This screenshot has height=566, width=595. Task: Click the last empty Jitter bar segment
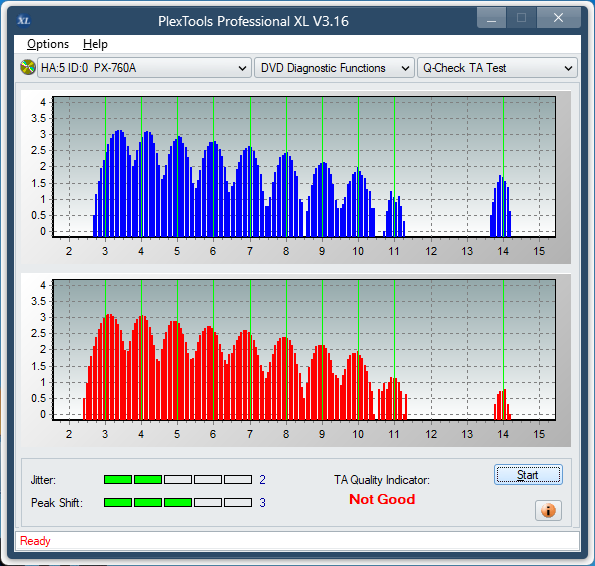pyautogui.click(x=238, y=480)
